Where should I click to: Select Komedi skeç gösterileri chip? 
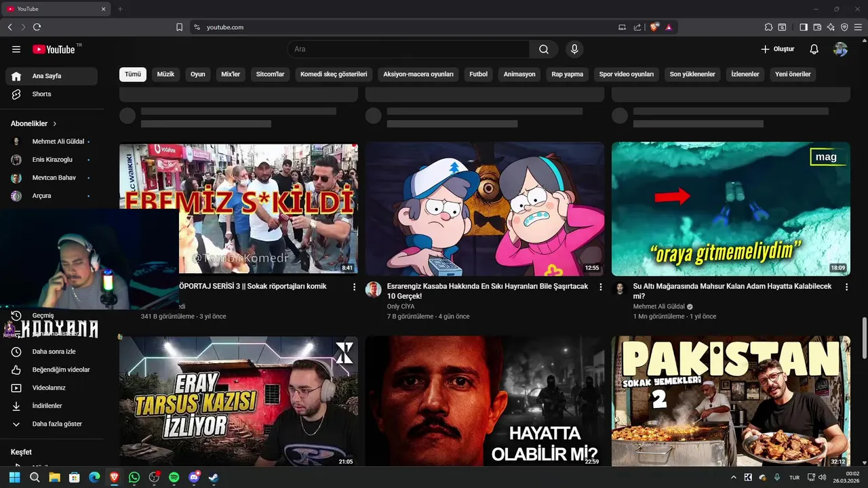(334, 75)
